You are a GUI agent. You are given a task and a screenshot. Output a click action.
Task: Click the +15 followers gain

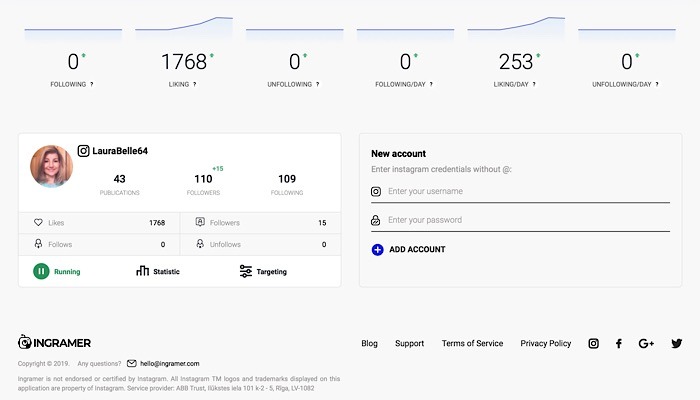click(218, 169)
